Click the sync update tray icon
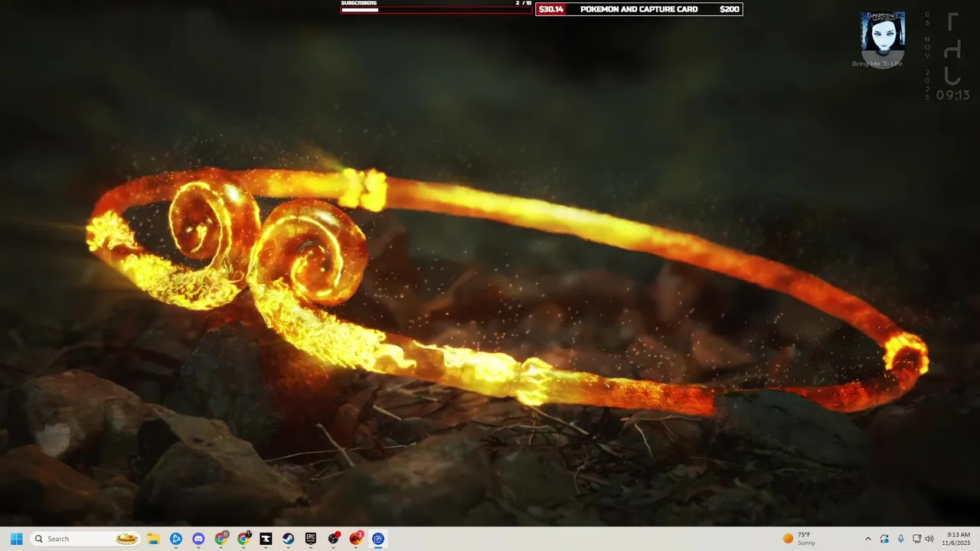Screen dimensions: 980x551 (884, 539)
